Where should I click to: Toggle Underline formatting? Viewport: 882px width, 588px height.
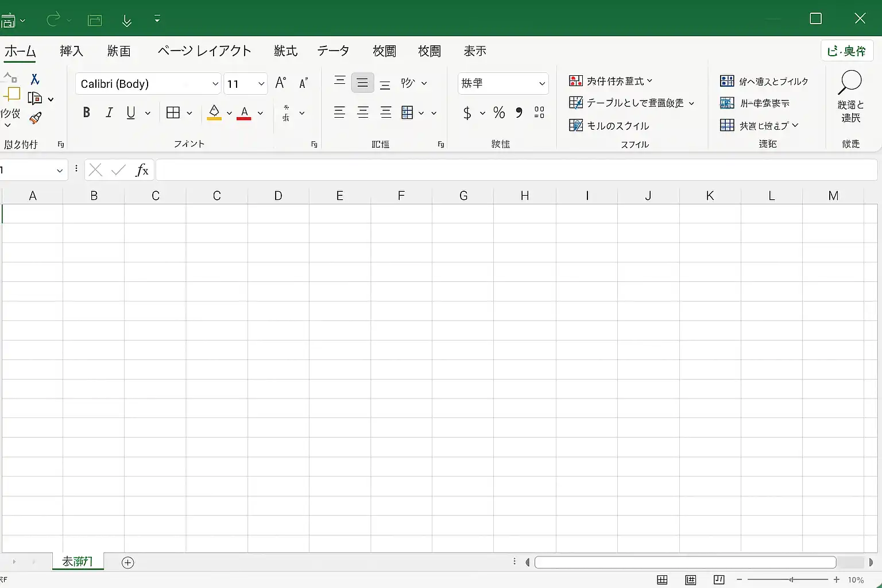point(131,113)
